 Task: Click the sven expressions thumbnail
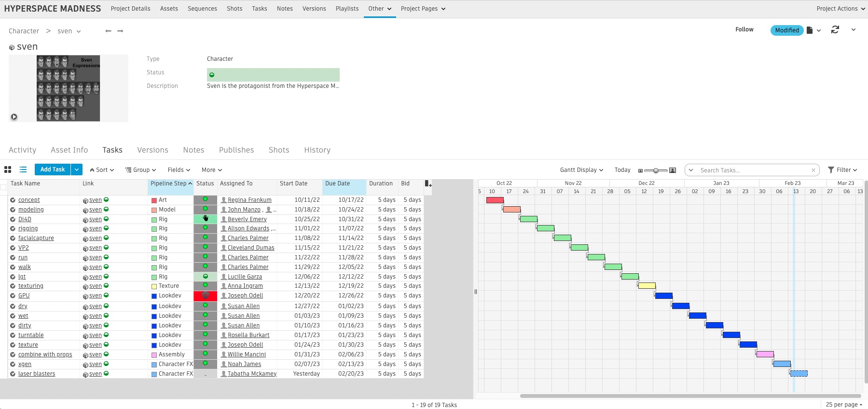pos(68,88)
